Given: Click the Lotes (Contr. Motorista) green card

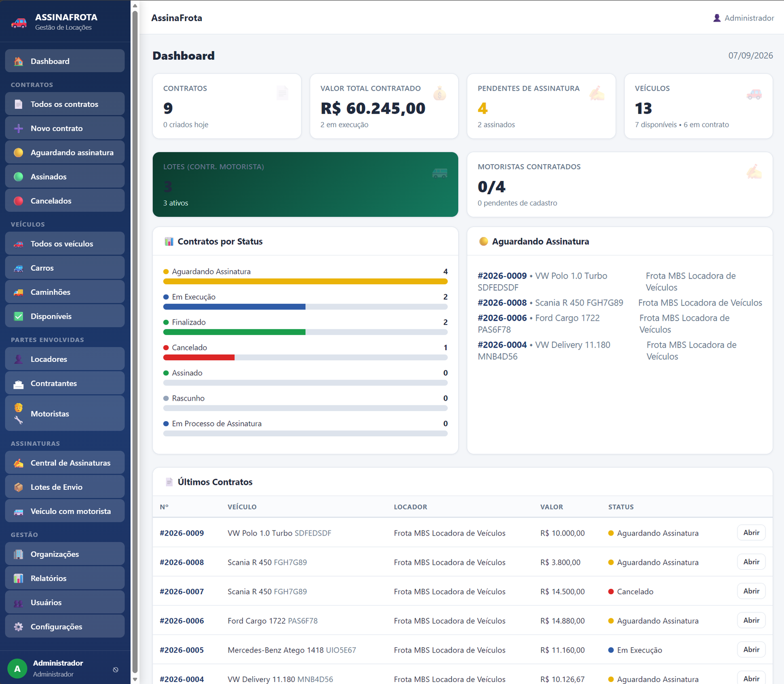Looking at the screenshot, I should [x=305, y=184].
